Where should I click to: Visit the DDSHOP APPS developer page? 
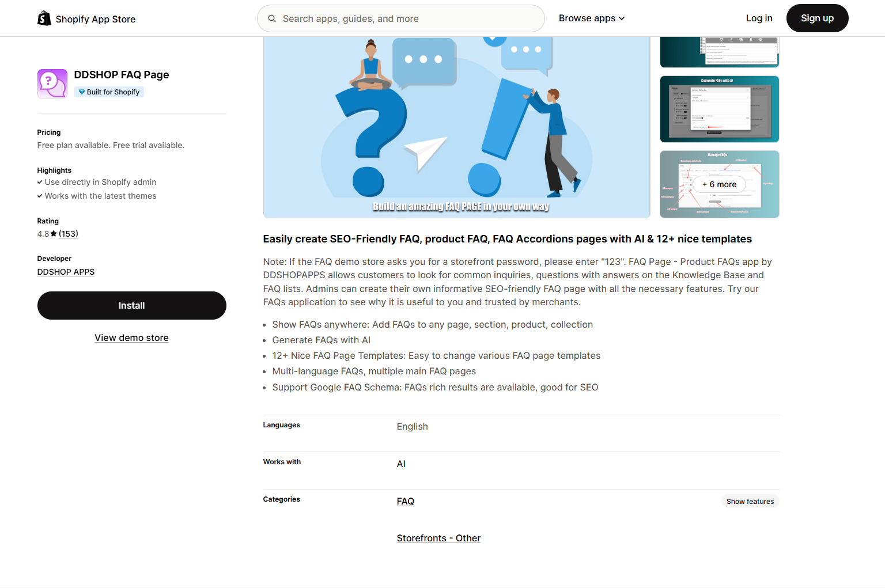pyautogui.click(x=66, y=272)
